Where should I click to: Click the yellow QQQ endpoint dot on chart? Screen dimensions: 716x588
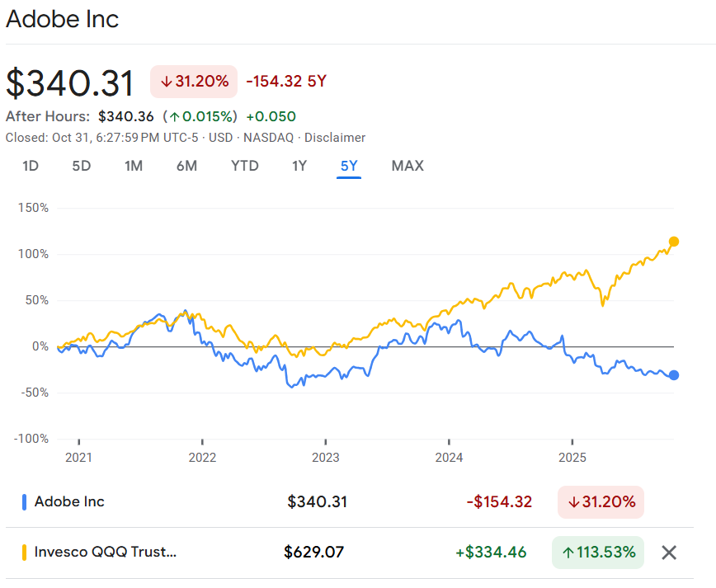pos(674,242)
